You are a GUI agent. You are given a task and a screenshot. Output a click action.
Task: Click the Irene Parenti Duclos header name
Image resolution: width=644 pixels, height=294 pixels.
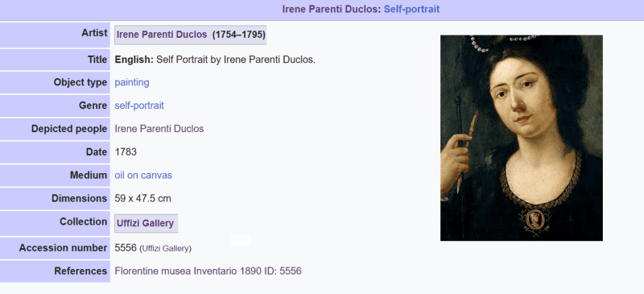coord(332,9)
